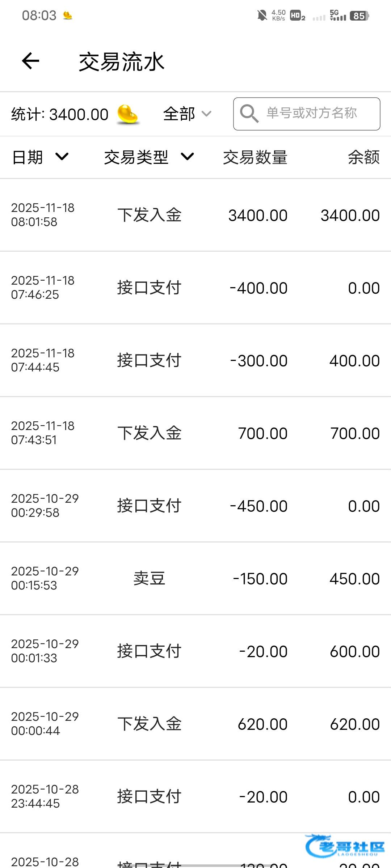Tap the 交易数量 column header
This screenshot has width=391, height=868.
coord(255,157)
